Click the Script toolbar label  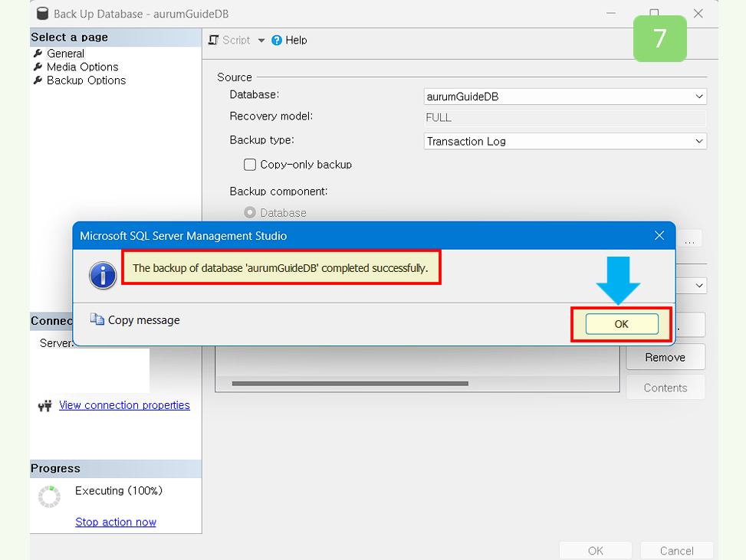point(236,41)
